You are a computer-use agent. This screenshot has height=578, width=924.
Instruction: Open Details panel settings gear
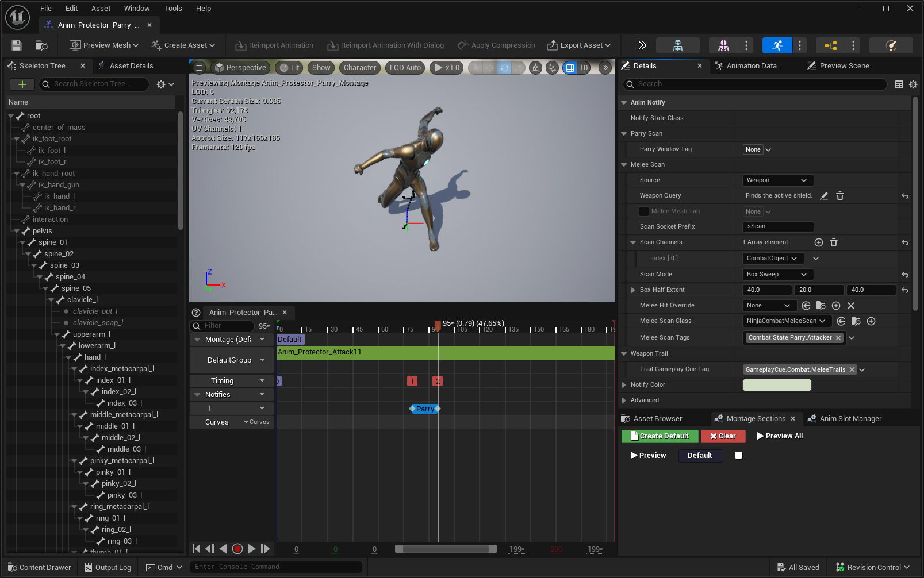pos(913,84)
